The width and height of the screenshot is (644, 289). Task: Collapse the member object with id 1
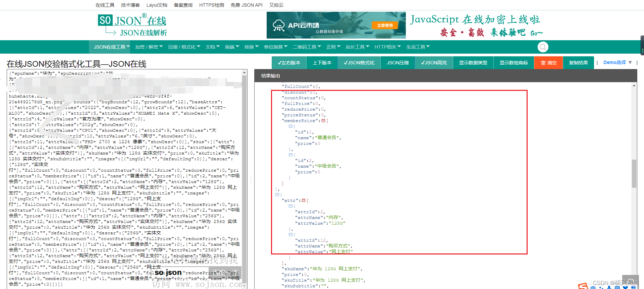point(290,126)
